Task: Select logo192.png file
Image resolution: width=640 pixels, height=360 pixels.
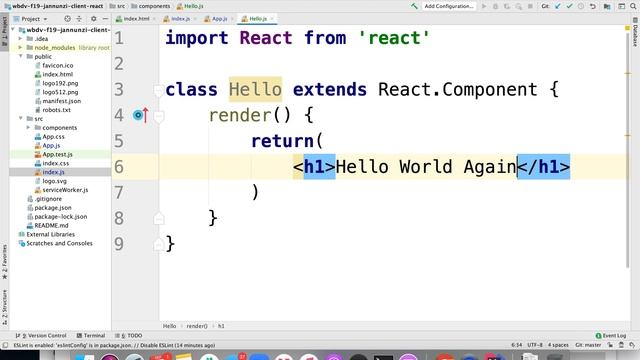Action: [x=60, y=83]
